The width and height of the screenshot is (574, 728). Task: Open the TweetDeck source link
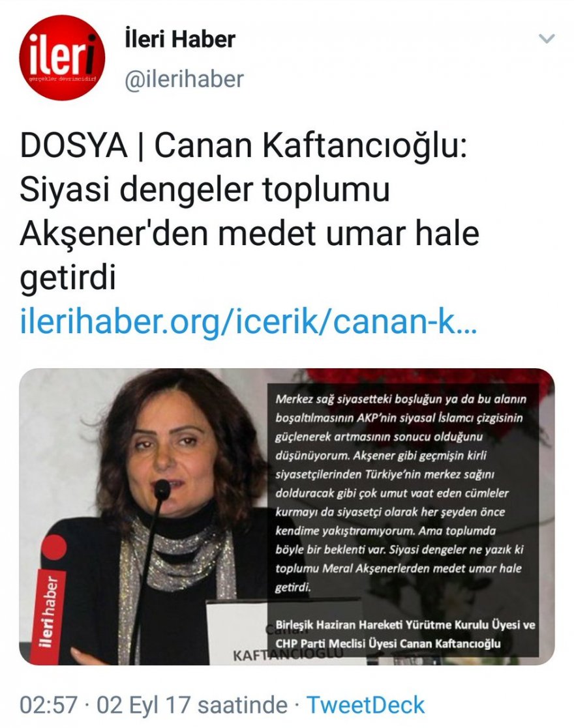(x=365, y=705)
